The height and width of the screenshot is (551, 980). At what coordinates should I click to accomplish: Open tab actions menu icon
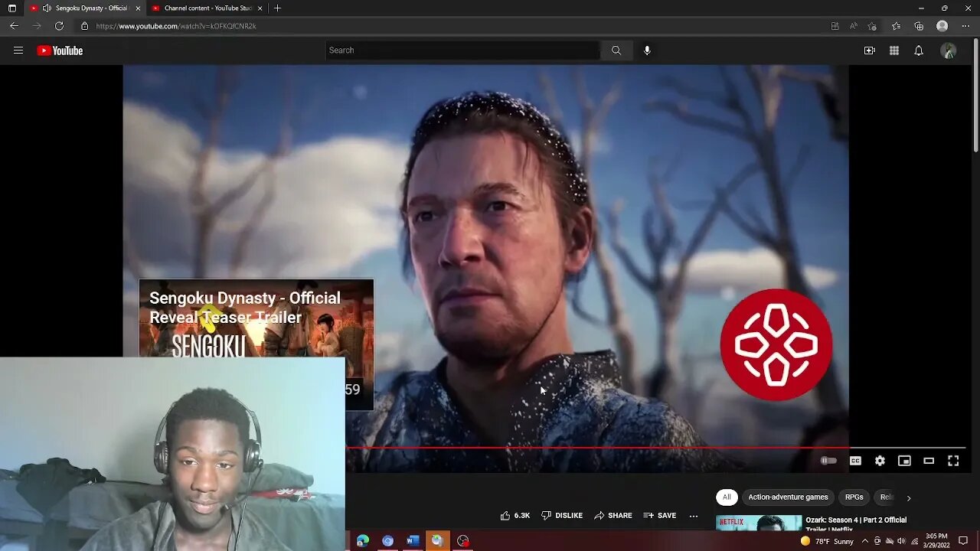coord(11,8)
